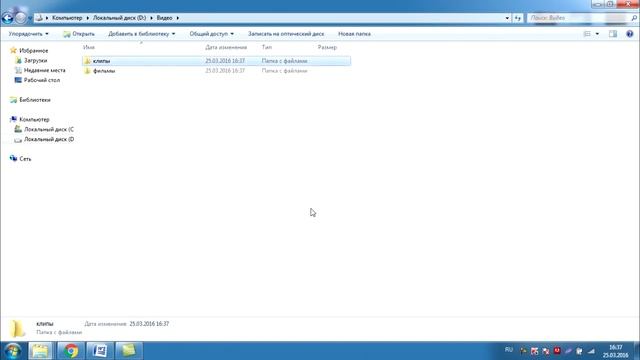Expand arrow after Видео in breadcrumb
Viewport: 640px width, 360px height.
click(x=178, y=18)
